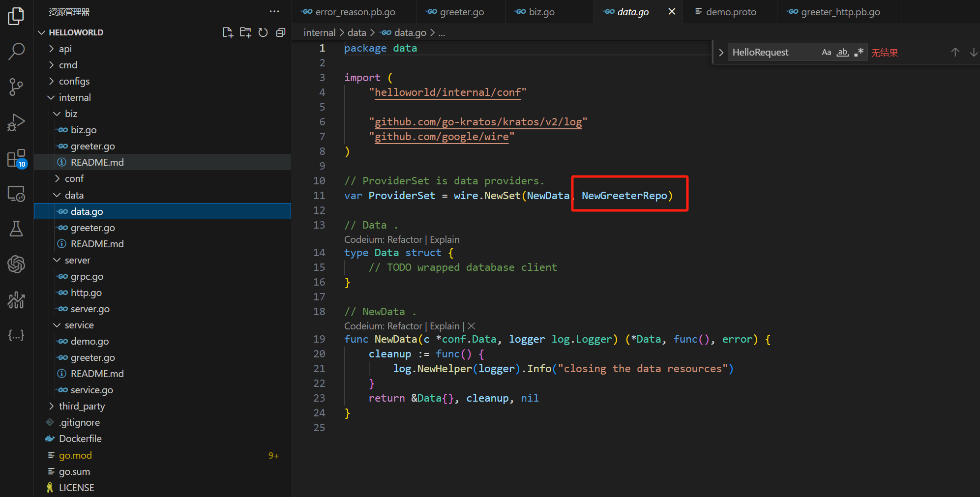
Task: Open the Codeium braces icon view
Action: (x=16, y=335)
